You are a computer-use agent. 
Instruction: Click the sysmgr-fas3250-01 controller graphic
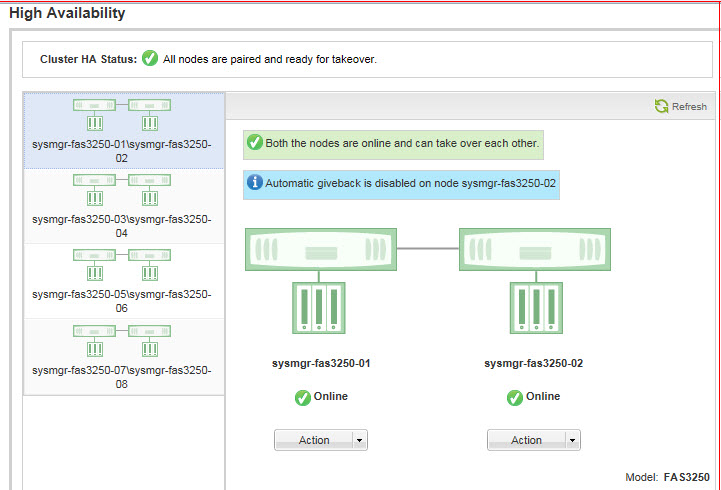point(320,250)
